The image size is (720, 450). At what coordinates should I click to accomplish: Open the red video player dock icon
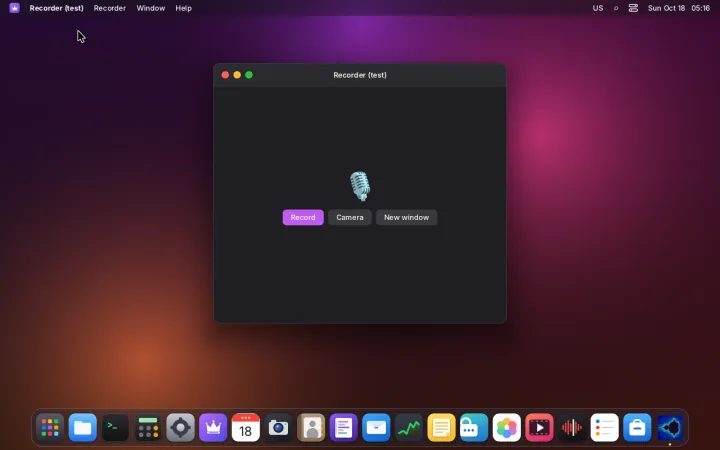(539, 428)
